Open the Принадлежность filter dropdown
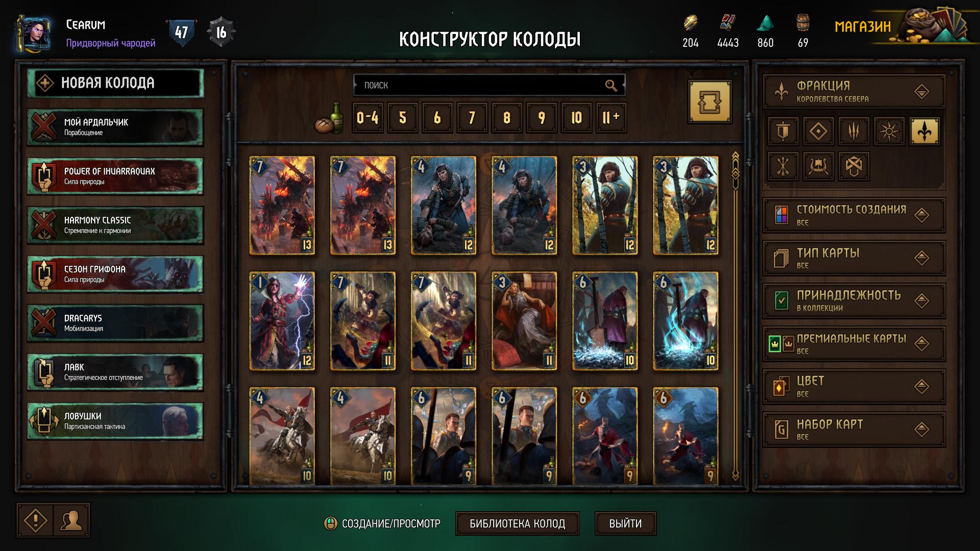 click(854, 301)
